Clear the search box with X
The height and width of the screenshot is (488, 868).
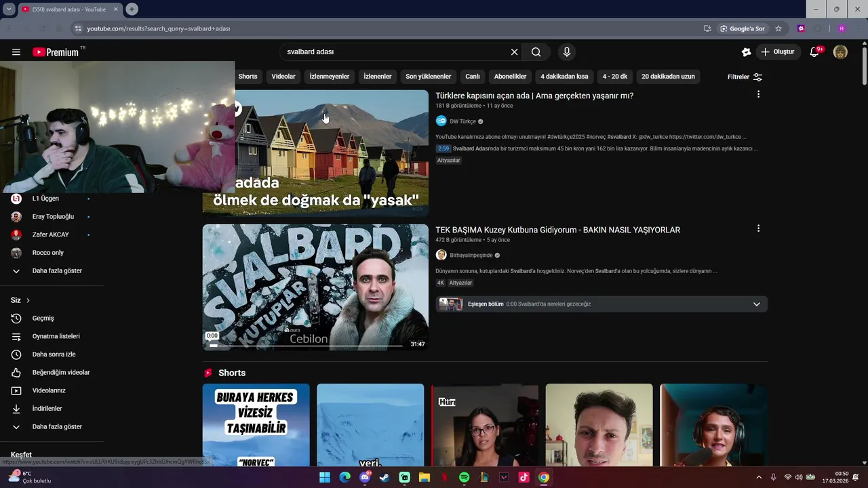tap(514, 52)
